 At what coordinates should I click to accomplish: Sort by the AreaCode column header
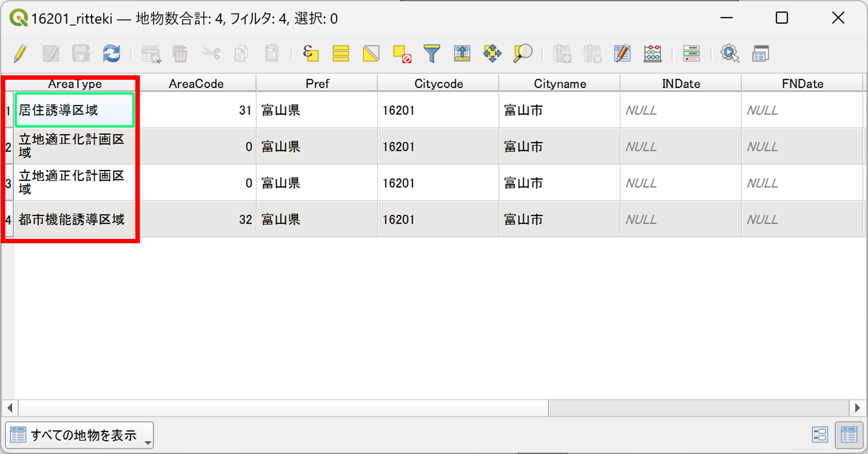click(196, 84)
